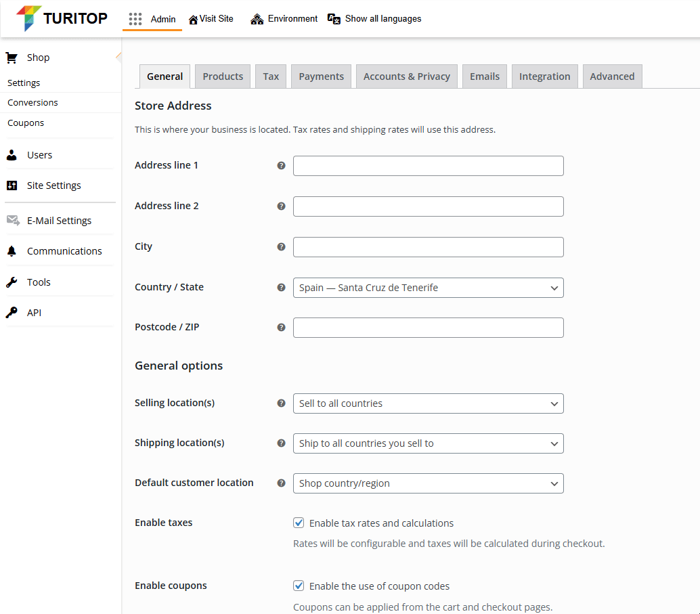Click the TuriTop logo
Viewport: 700px width, 614px height.
tap(62, 18)
